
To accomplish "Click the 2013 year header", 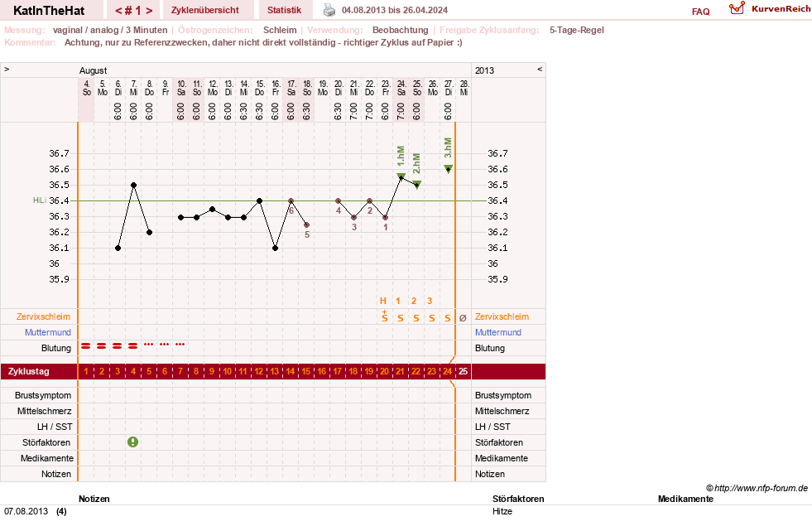I will [x=485, y=70].
